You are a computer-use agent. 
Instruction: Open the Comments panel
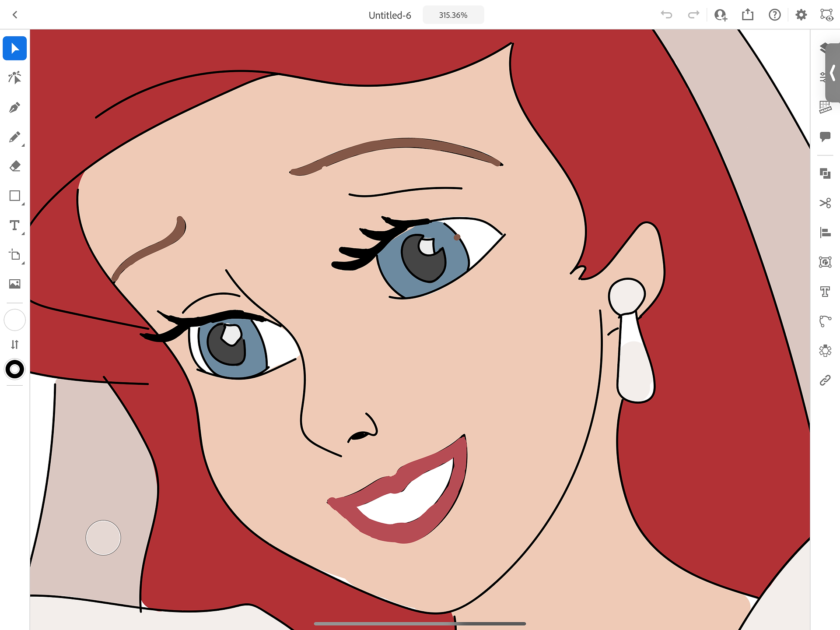825,137
